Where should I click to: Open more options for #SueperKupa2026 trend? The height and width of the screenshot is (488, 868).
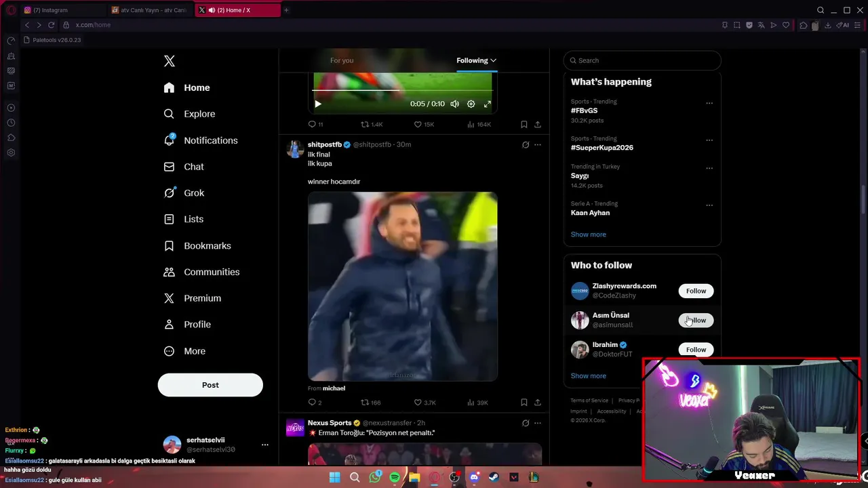(x=709, y=140)
